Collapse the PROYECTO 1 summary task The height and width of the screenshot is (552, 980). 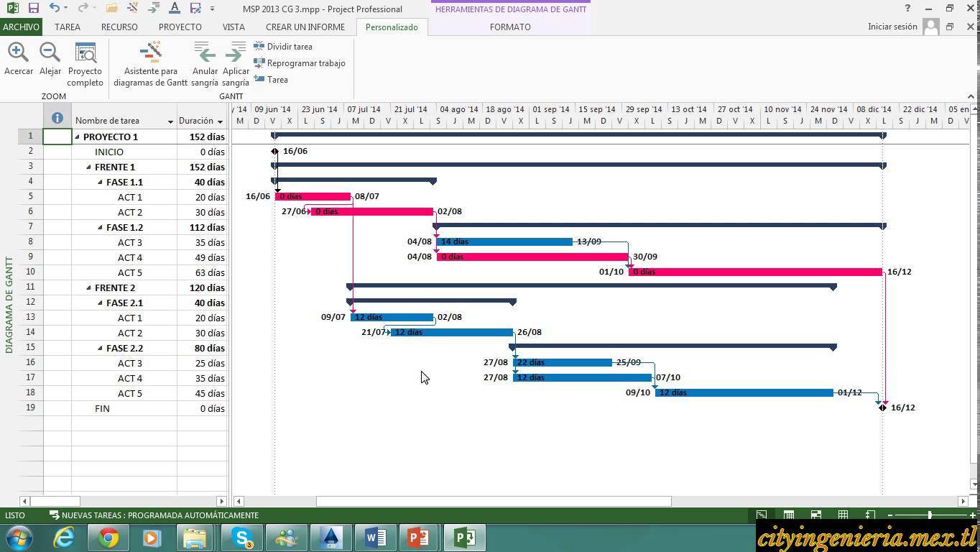click(x=78, y=137)
